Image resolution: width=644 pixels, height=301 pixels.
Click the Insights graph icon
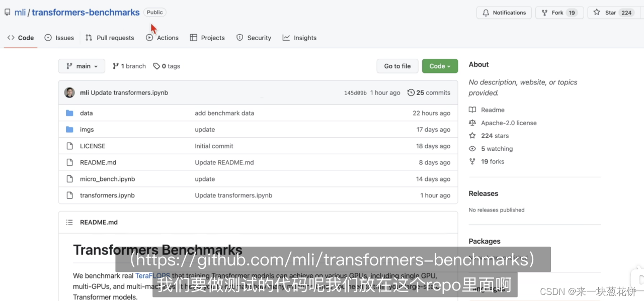[x=286, y=38]
